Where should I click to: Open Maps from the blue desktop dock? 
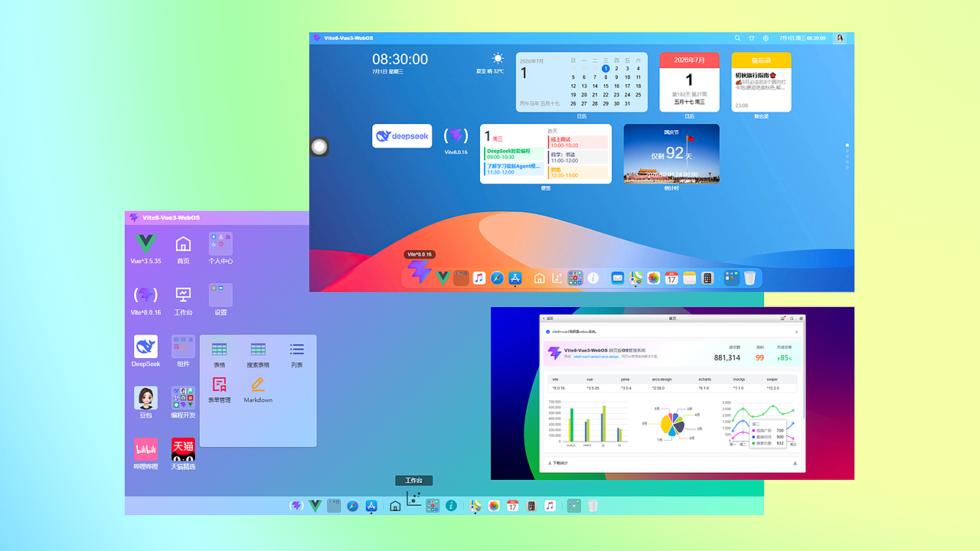click(635, 278)
